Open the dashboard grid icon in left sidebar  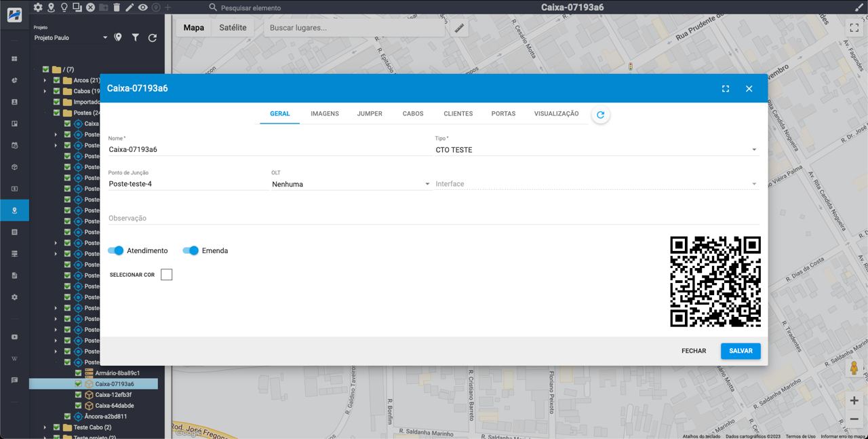14,59
